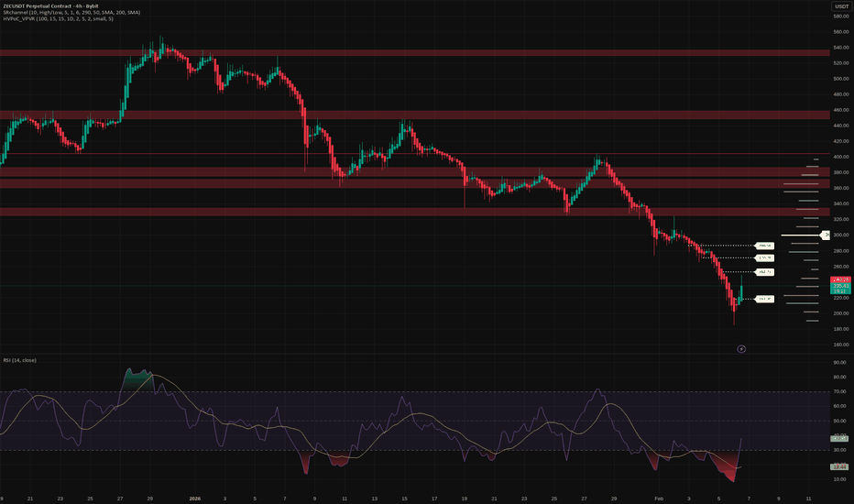
Task: Select the topmost cream price label near 286
Action: (764, 246)
